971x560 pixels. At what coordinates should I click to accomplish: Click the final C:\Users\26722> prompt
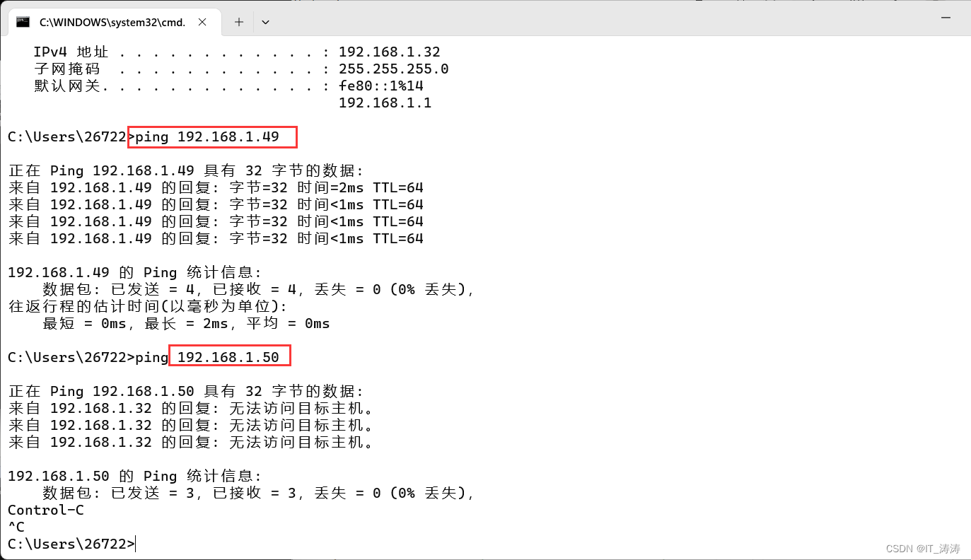coord(71,544)
